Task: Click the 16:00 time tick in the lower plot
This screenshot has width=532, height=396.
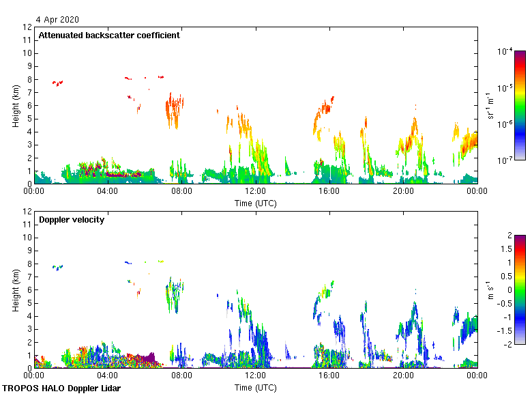Action: pos(329,376)
